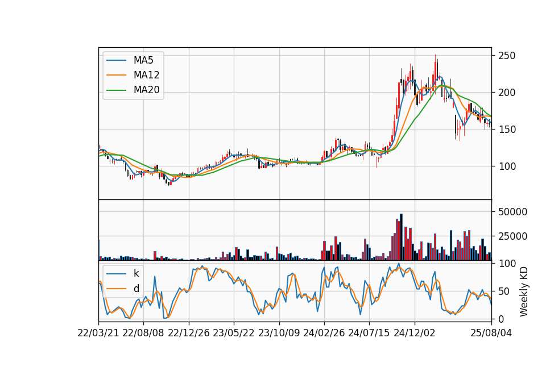546x392 pixels.
Task: Click the 22/12/26 date label
Action: click(x=189, y=333)
